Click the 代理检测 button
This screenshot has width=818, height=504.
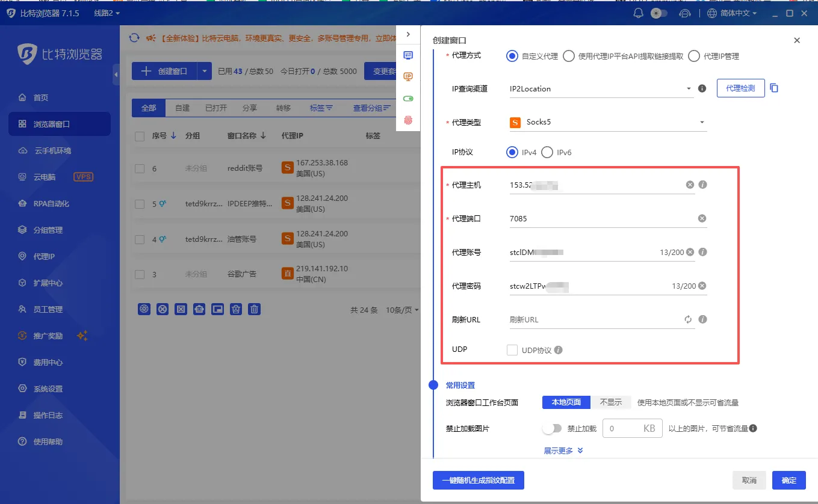pos(740,88)
